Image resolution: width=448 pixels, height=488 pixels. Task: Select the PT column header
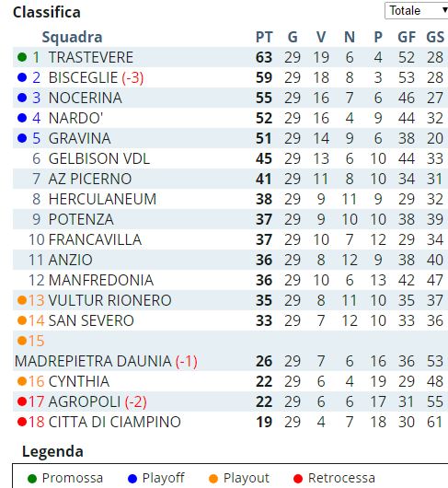(264, 37)
